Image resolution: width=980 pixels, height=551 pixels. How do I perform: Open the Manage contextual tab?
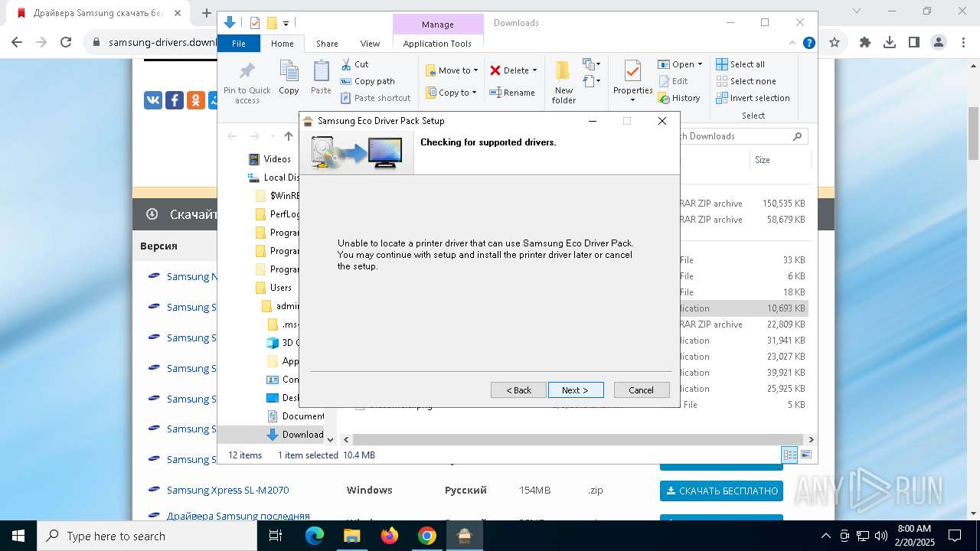pyautogui.click(x=438, y=24)
